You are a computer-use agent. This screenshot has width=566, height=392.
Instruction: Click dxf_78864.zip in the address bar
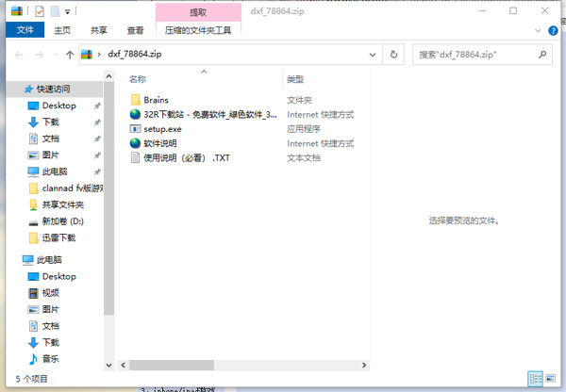click(135, 54)
